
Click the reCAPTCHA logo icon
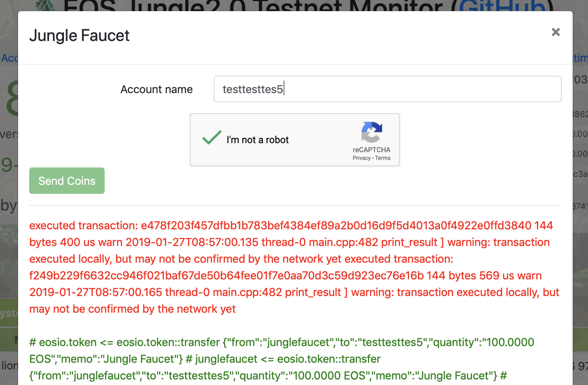pyautogui.click(x=372, y=132)
